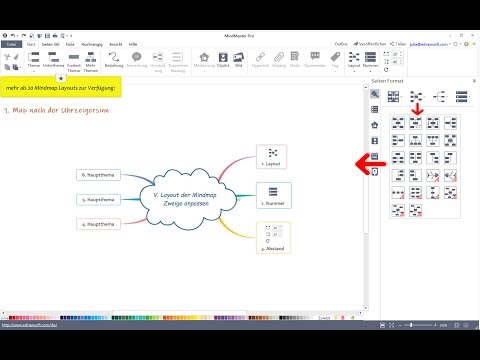The image size is (480, 360).
Task: Open the numbering list dropdown in panel
Action: tap(470, 97)
